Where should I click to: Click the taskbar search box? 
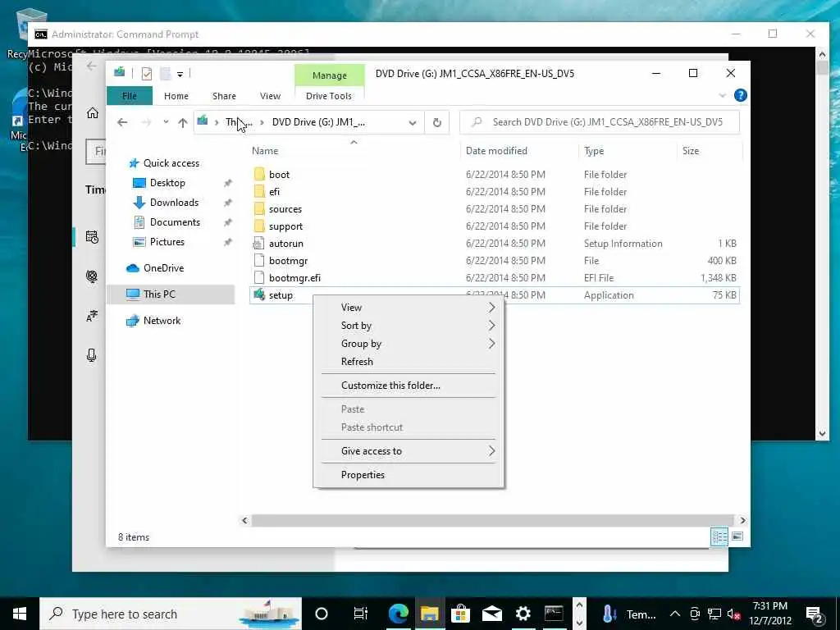click(171, 614)
